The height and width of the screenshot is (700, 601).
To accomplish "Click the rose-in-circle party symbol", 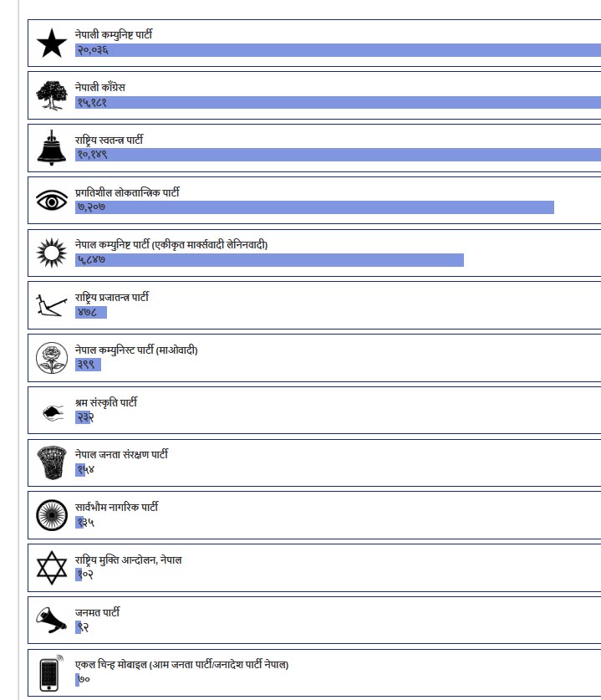I will click(52, 358).
